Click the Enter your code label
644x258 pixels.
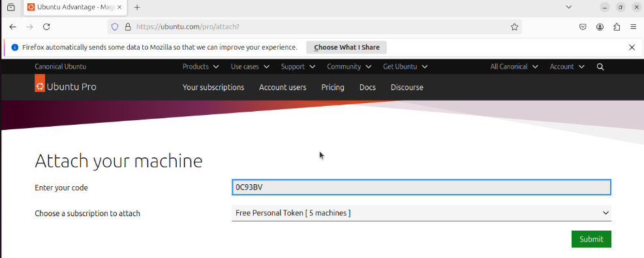(61, 187)
